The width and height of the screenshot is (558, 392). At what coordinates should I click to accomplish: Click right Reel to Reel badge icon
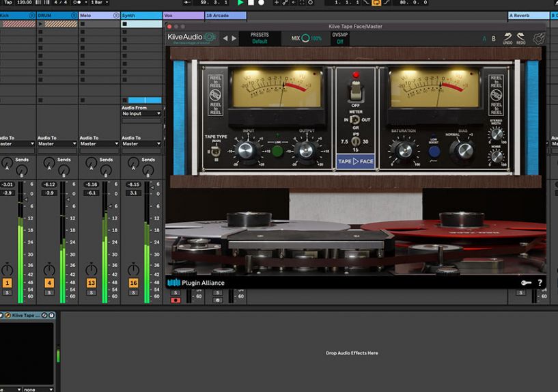(x=496, y=95)
